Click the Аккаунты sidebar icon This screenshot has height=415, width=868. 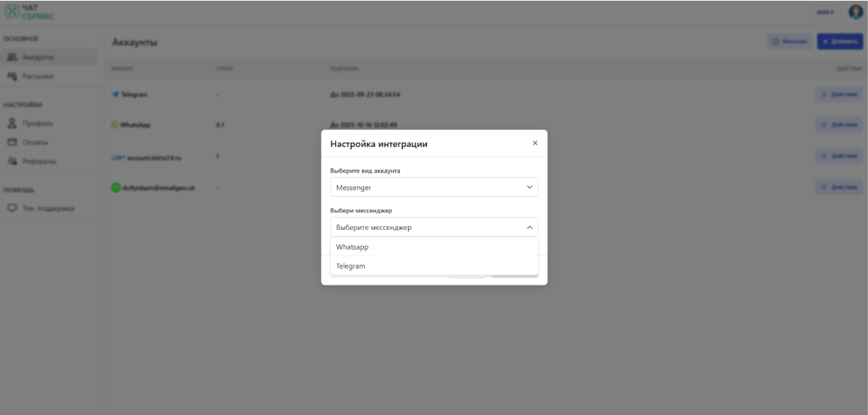(x=13, y=57)
